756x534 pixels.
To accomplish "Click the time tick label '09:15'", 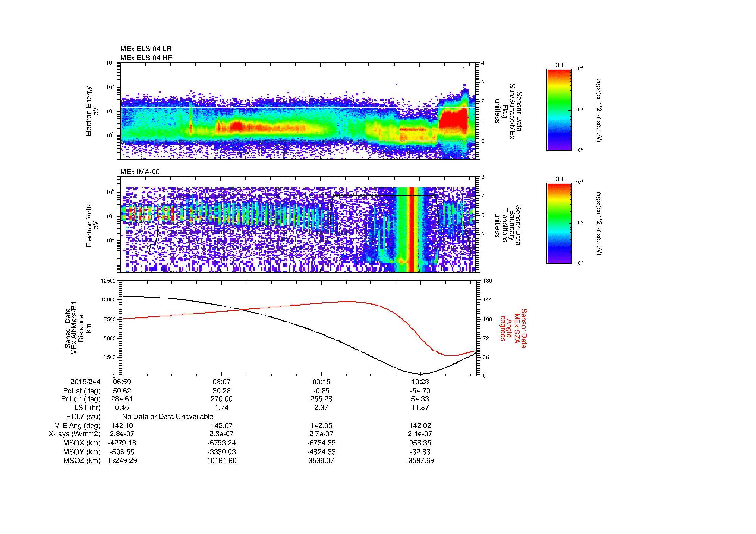I will click(321, 382).
